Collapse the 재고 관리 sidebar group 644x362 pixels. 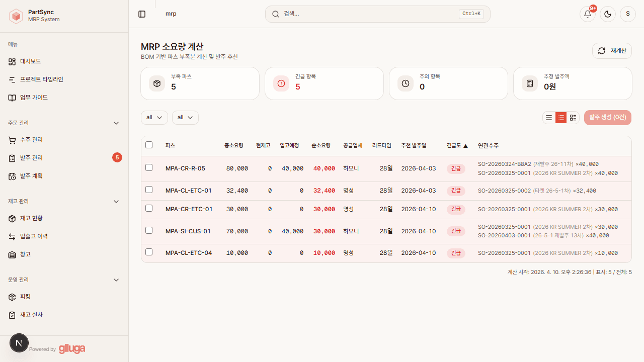tap(116, 201)
